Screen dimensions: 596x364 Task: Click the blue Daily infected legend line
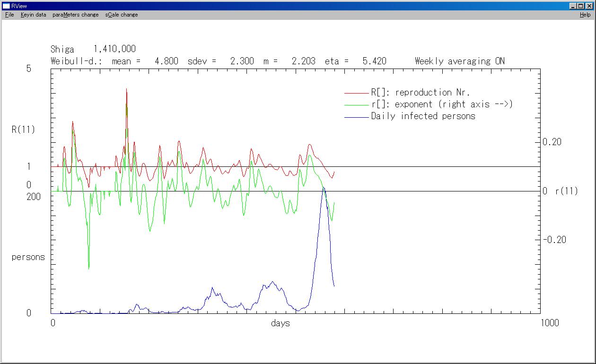point(356,117)
